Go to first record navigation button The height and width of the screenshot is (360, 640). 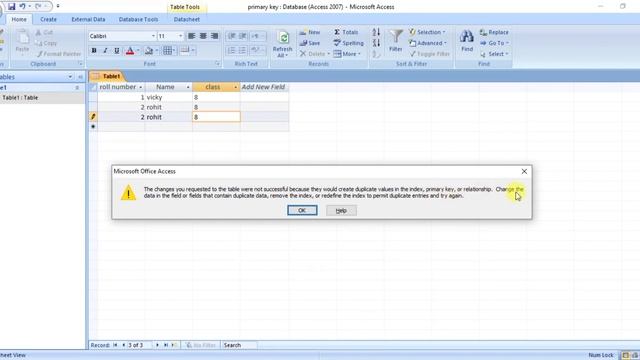[x=115, y=345]
